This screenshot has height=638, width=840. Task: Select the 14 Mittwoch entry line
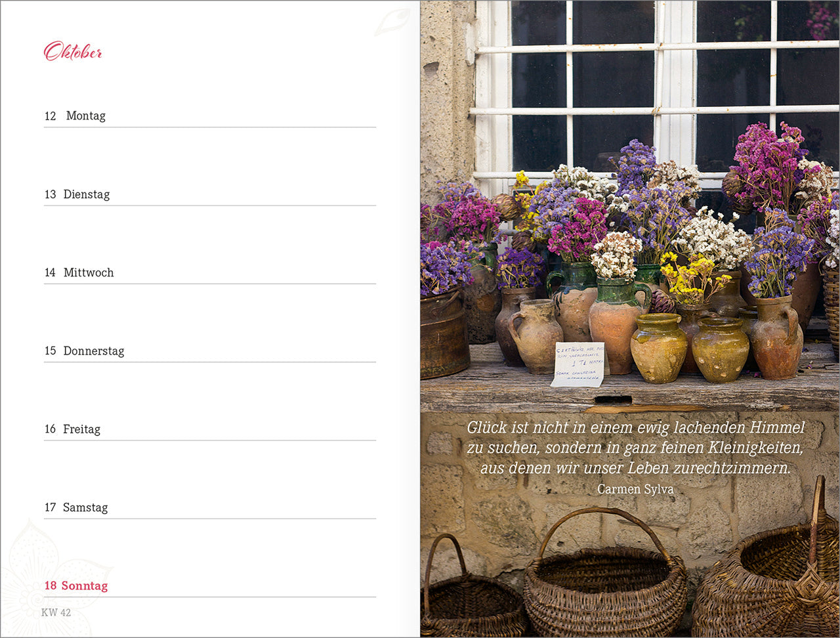[x=210, y=273]
